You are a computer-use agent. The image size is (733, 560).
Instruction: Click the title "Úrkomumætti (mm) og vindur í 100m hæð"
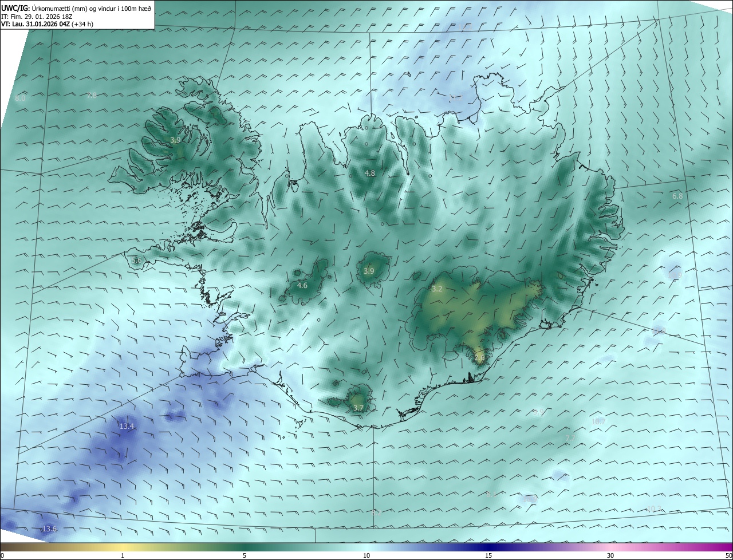coord(92,8)
